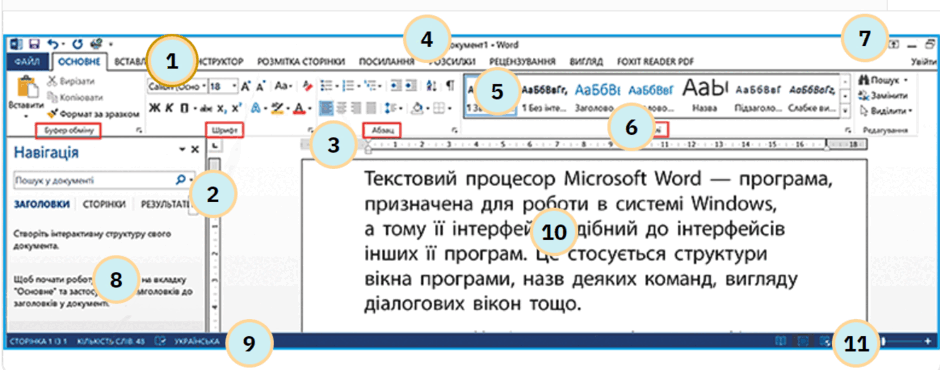Toggle strikethrough abc formatting

(206, 109)
